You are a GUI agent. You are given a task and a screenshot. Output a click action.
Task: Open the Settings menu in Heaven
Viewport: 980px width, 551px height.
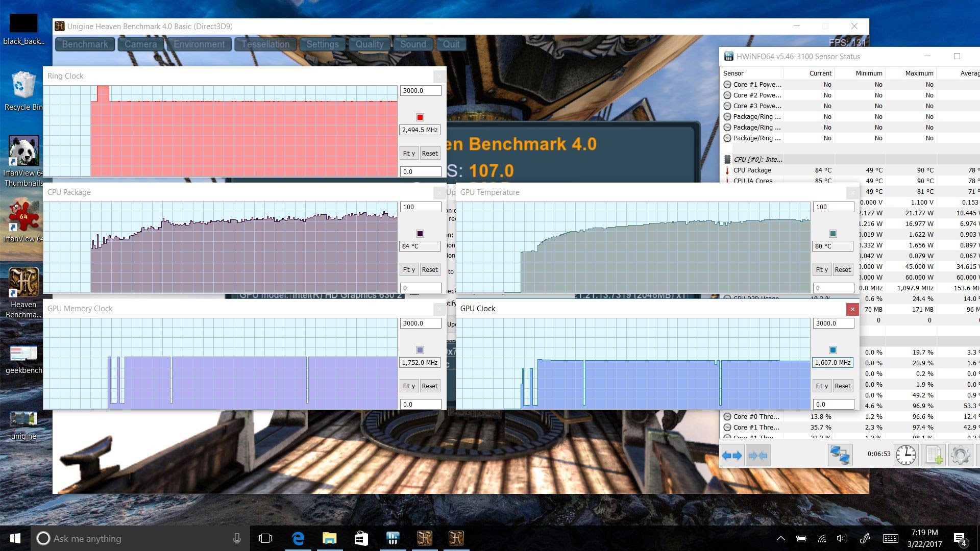tap(323, 44)
